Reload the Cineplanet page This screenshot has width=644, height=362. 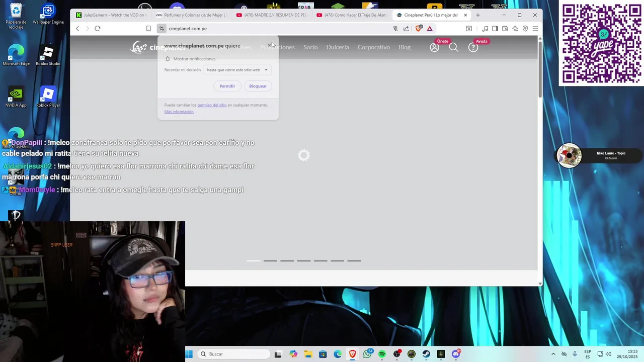tap(98, 29)
